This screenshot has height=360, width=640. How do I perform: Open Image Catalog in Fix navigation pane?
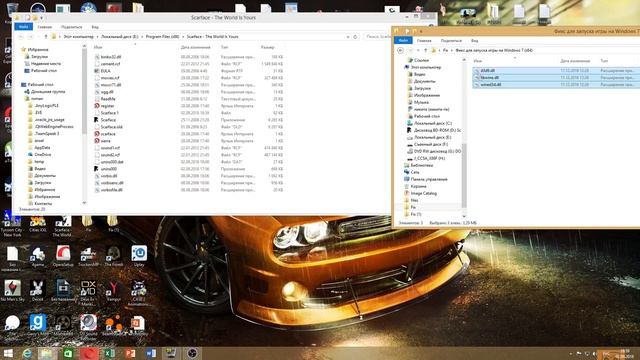point(420,193)
